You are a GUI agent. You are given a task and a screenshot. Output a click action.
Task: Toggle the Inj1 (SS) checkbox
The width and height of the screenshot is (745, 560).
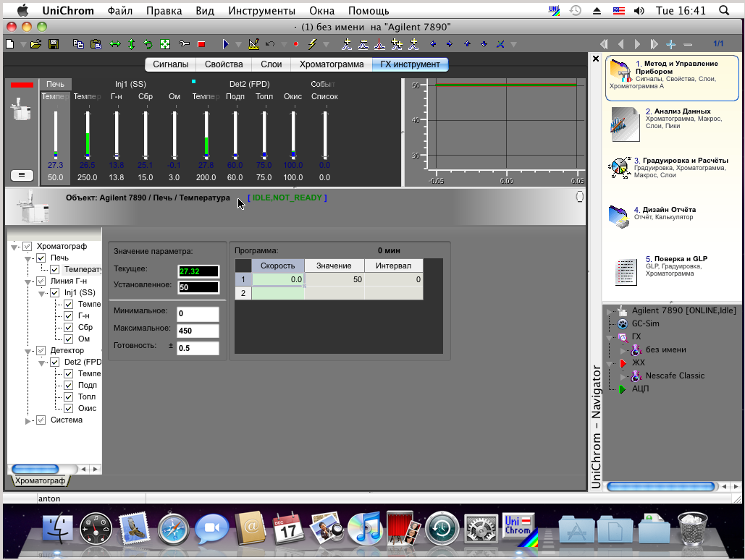[x=55, y=292]
